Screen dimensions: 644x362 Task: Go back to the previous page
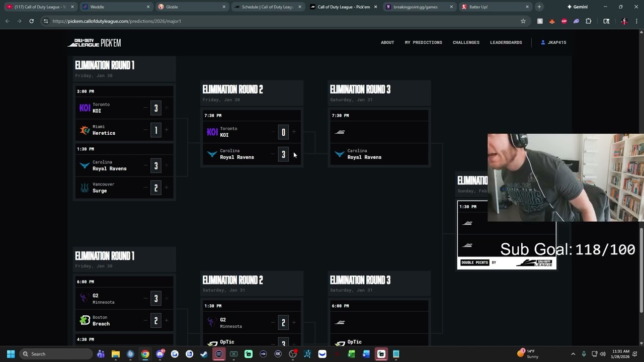tap(7, 21)
